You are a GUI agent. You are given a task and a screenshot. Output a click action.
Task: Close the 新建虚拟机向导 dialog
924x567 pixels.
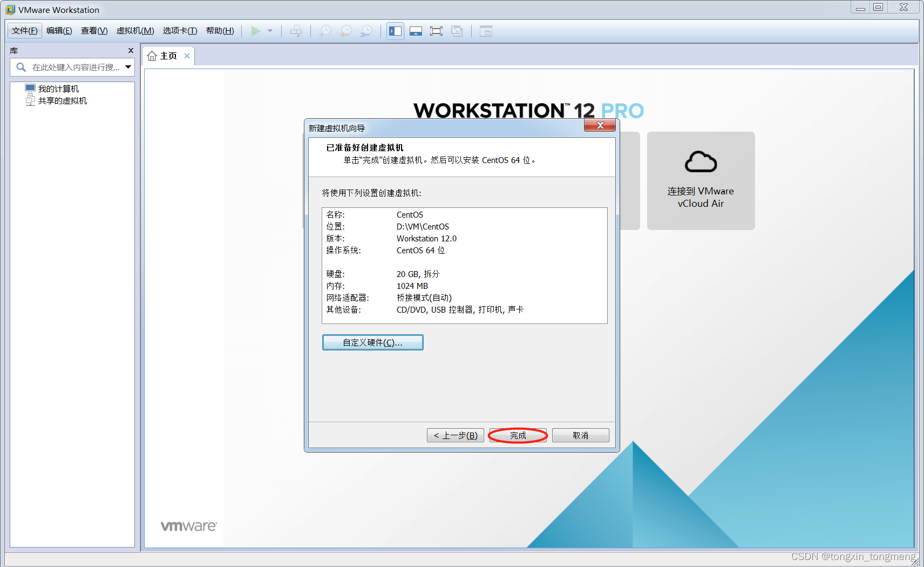[x=600, y=125]
